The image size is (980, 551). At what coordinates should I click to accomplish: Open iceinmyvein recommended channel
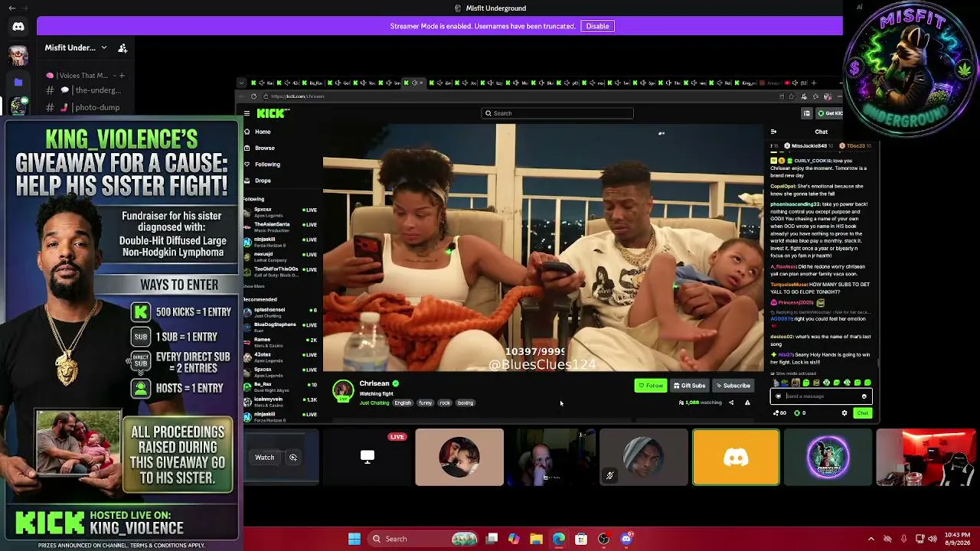280,401
